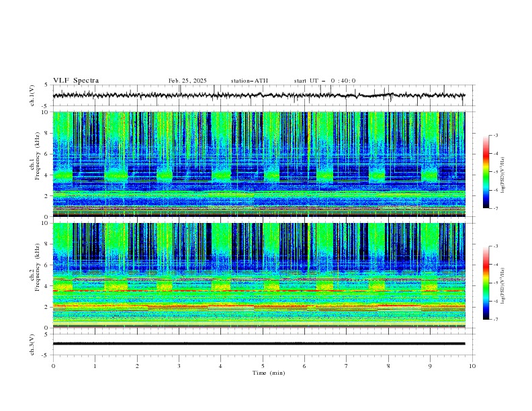This screenshot has width=532, height=411.
Task: Click time axis tick label '10'
Action: point(472,366)
